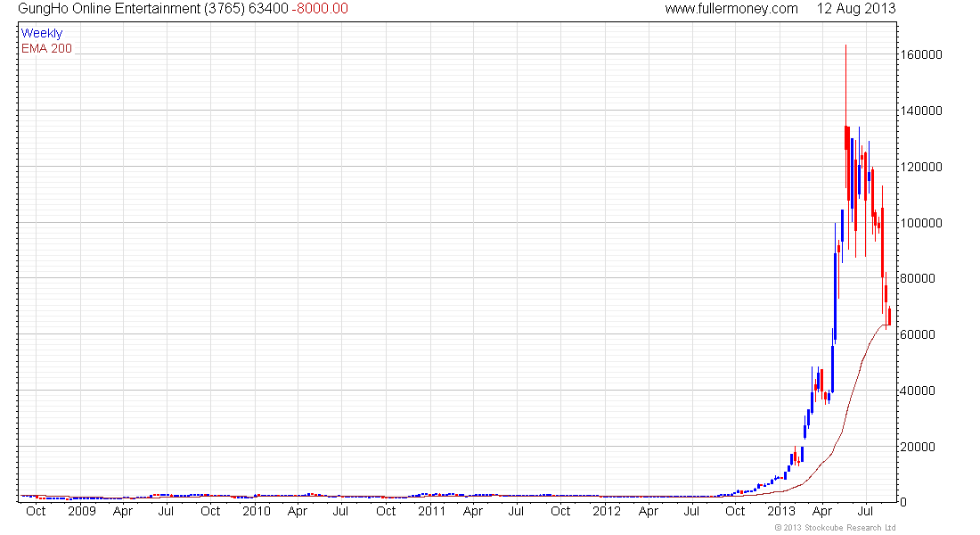Click the 120000 y-axis label
Viewport: 980px width, 535px height.
click(x=920, y=167)
